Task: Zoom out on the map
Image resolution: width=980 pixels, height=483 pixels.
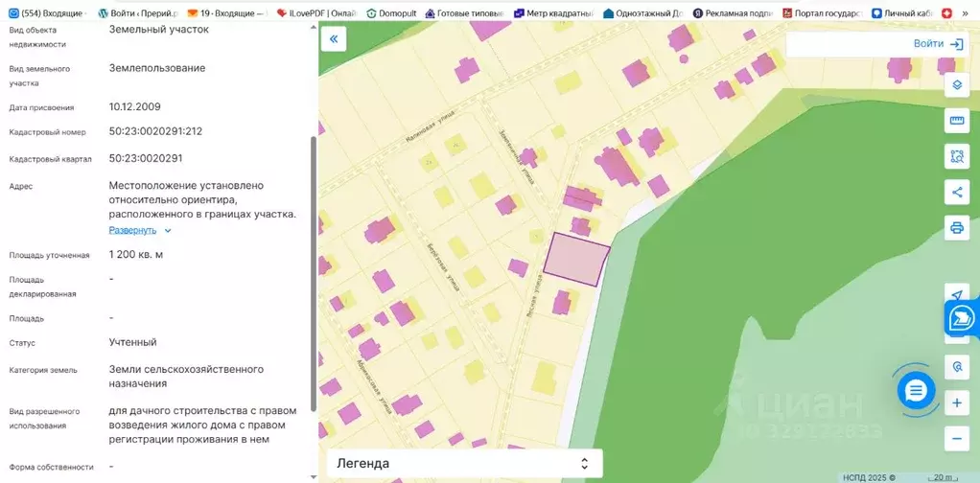Action: coord(956,439)
